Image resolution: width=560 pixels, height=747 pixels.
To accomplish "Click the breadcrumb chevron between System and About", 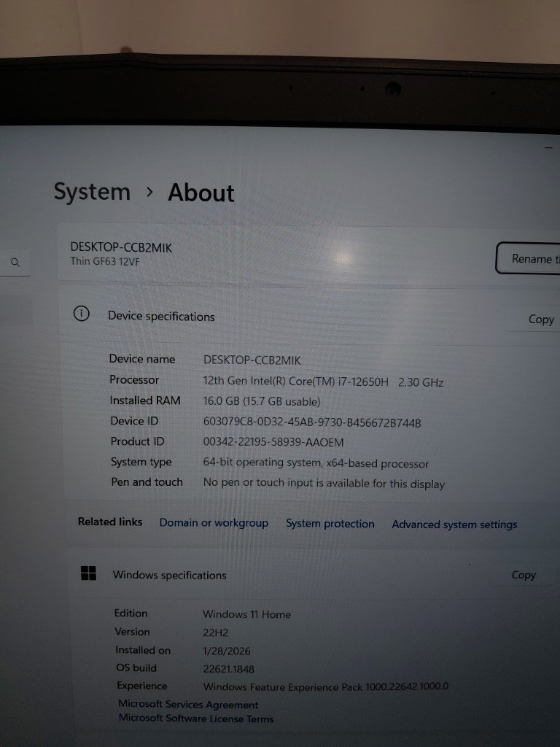I will (x=149, y=192).
